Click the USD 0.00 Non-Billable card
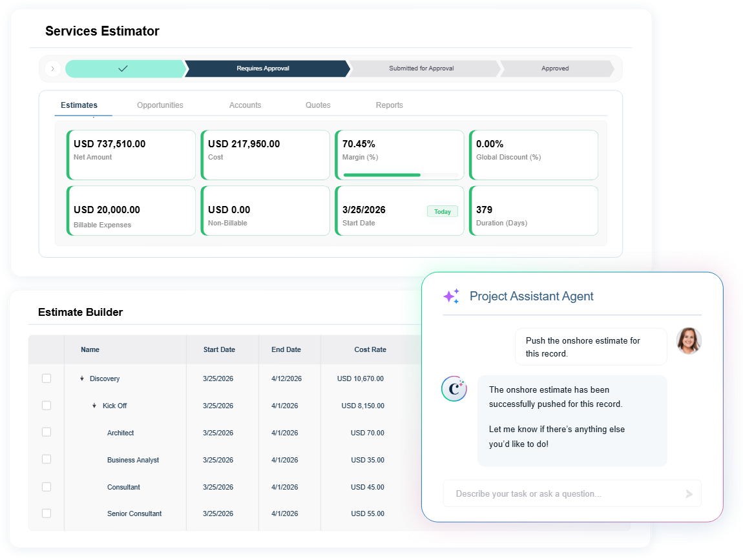The height and width of the screenshot is (560, 743). coord(266,211)
